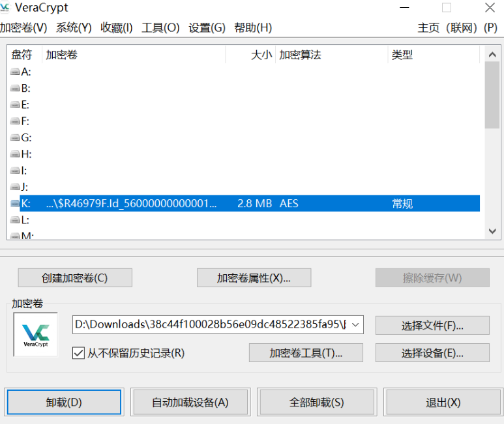Open 加密卷属性(X)... dialog
This screenshot has width=504, height=424.
click(x=254, y=278)
